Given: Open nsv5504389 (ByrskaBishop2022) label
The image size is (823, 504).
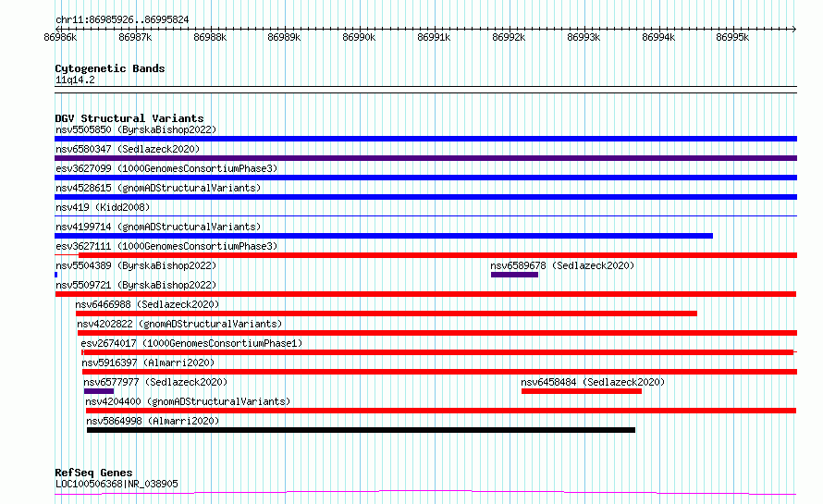Looking at the screenshot, I should coord(136,265).
